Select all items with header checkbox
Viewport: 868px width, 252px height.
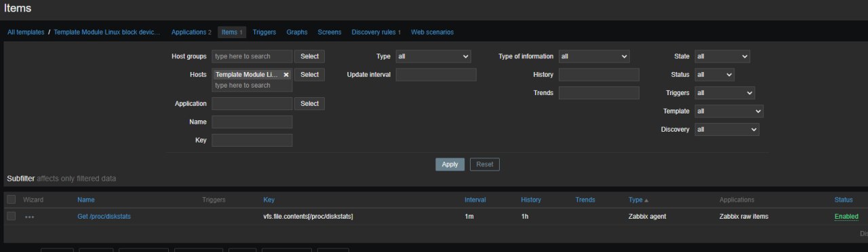pyautogui.click(x=11, y=200)
